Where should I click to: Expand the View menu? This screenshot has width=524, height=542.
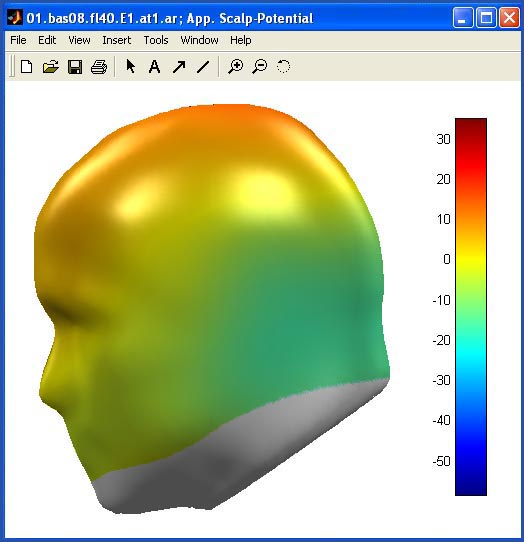79,40
